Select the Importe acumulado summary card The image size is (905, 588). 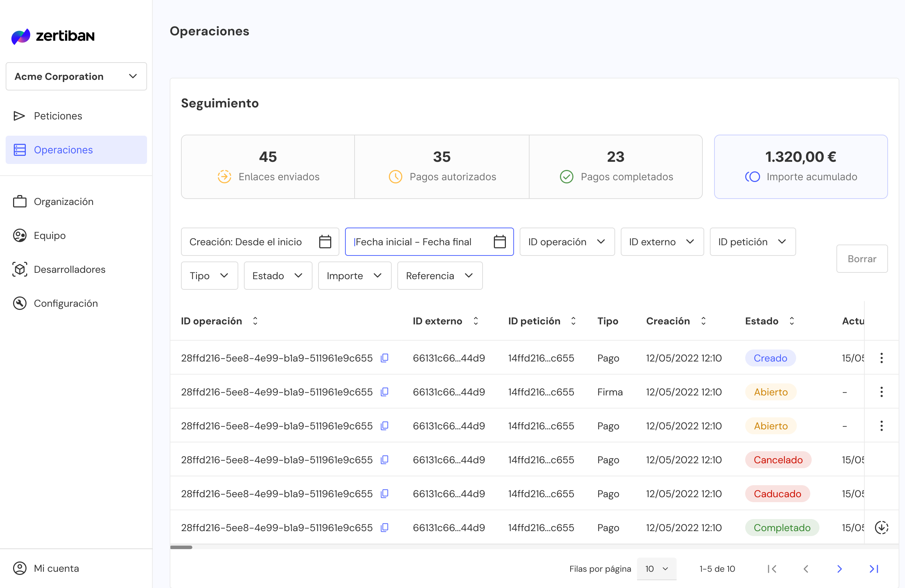click(x=801, y=167)
